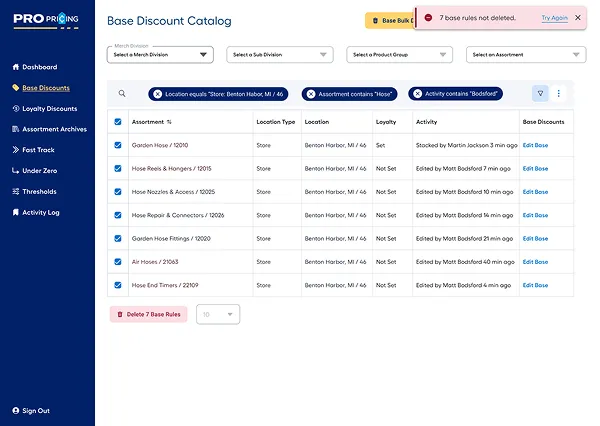Open Base Discounts in sidebar
The width and height of the screenshot is (600, 426).
click(x=46, y=88)
